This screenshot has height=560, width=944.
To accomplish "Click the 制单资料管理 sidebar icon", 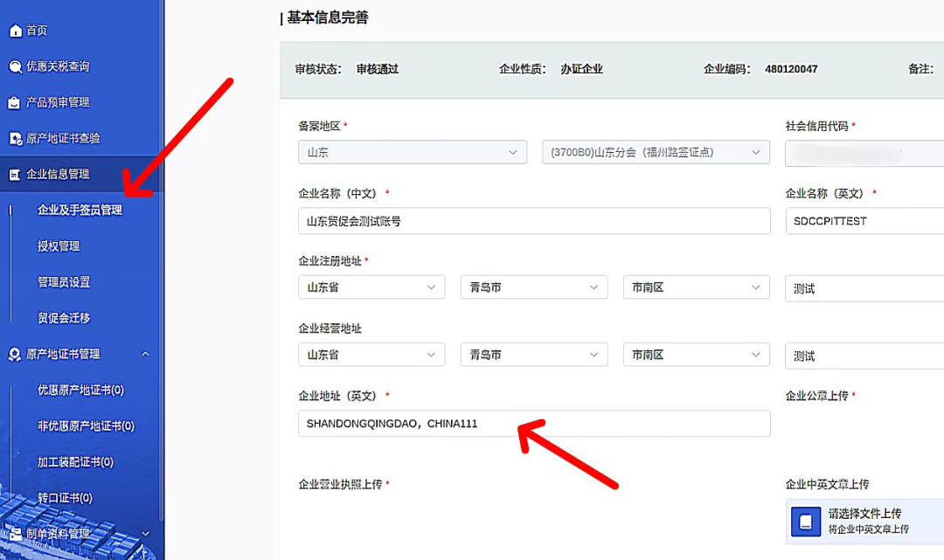I will (15, 534).
